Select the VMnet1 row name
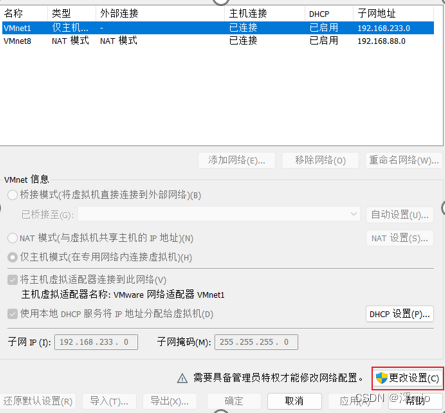 tap(17, 28)
